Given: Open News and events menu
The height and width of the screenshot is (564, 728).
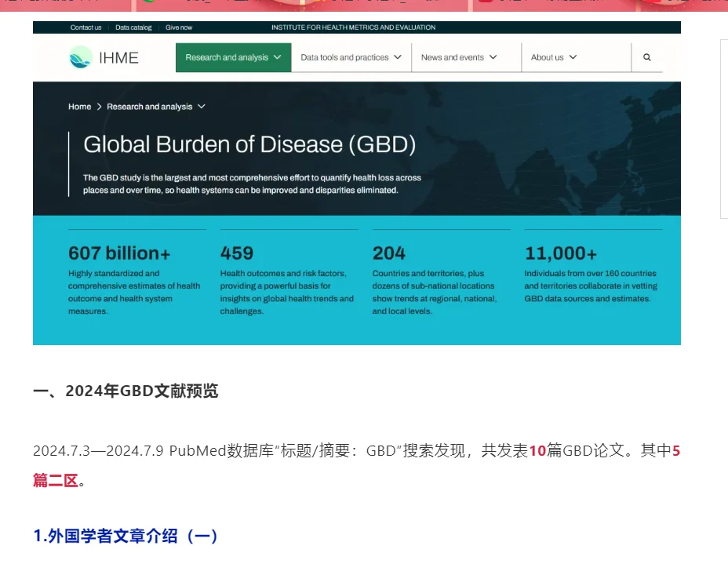Looking at the screenshot, I should (466, 57).
